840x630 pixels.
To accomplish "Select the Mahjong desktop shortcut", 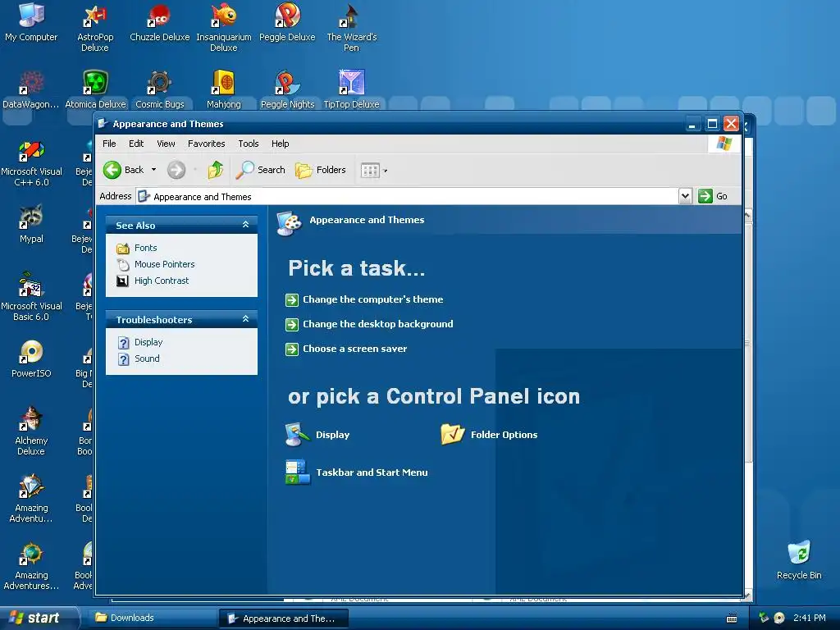I will click(224, 89).
